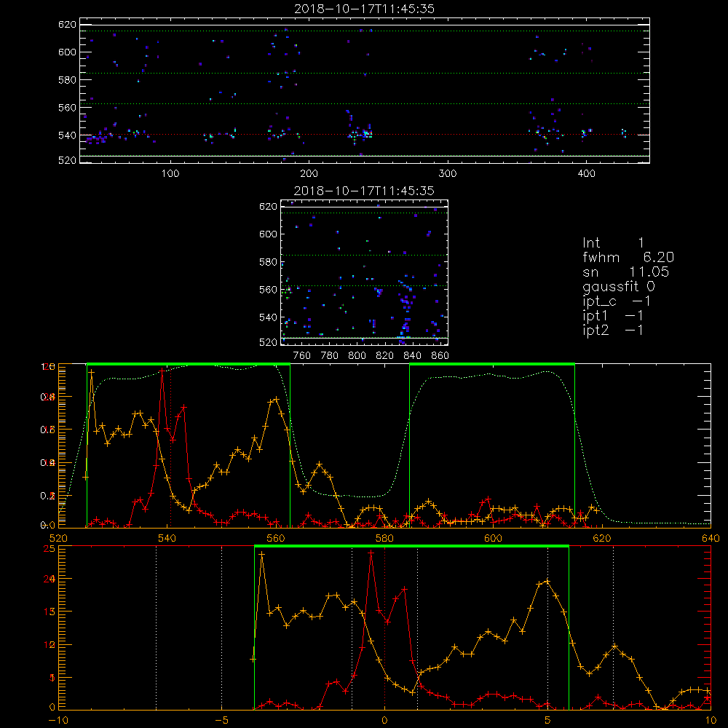This screenshot has height=728, width=728.
Task: Click x-axis label 780 on the small middle plot
Action: point(330,356)
